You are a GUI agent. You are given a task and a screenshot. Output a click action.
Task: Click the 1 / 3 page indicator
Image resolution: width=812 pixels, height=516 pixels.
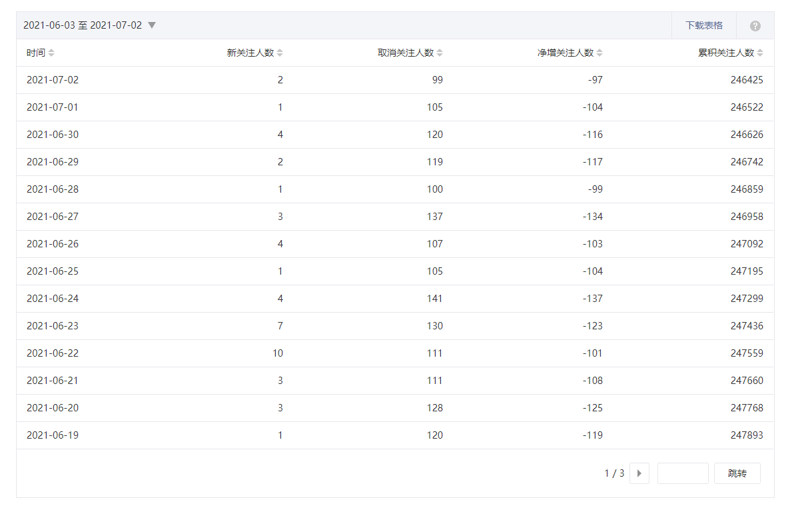pos(614,473)
